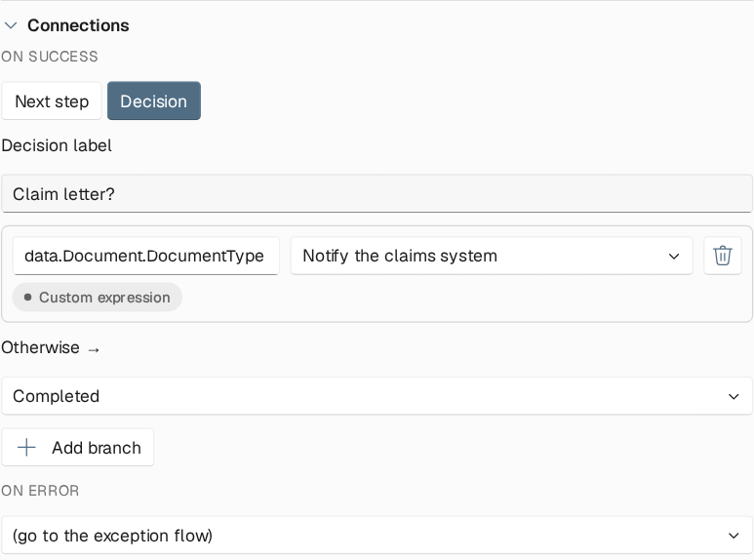
Task: Collapse the Connections section chevron
Action: tap(11, 25)
